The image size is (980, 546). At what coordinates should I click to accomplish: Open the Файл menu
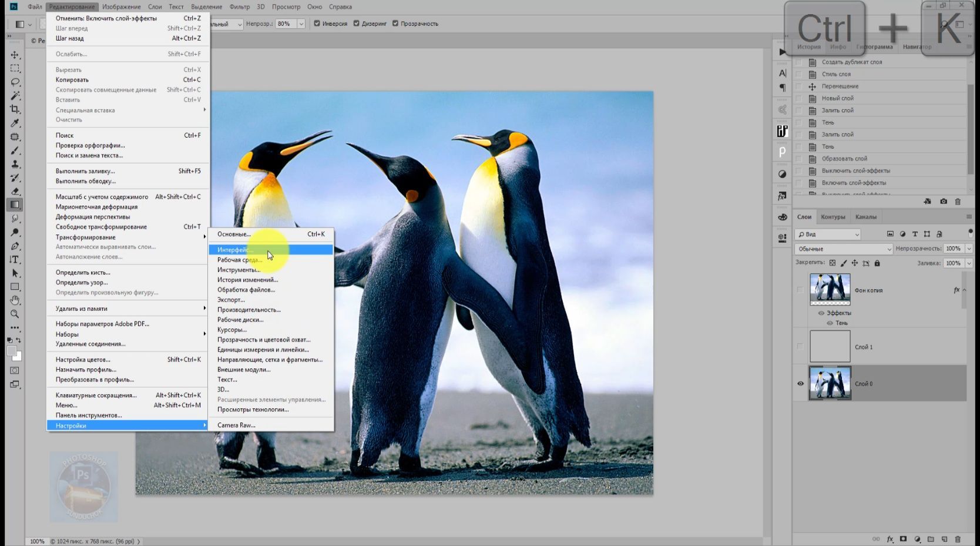pyautogui.click(x=35, y=7)
